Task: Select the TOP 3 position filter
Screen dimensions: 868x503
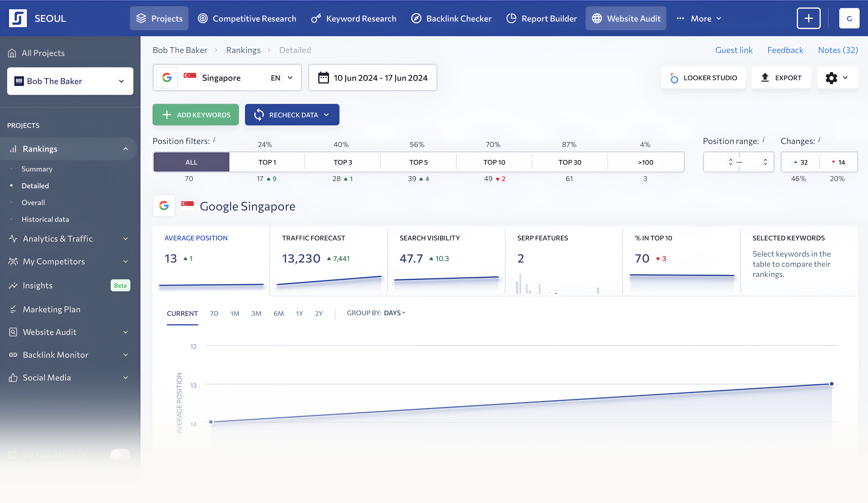Action: [x=343, y=162]
